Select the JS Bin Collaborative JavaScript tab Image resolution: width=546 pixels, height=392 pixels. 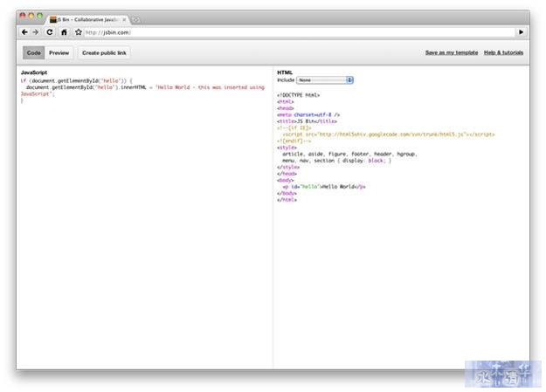pos(87,20)
